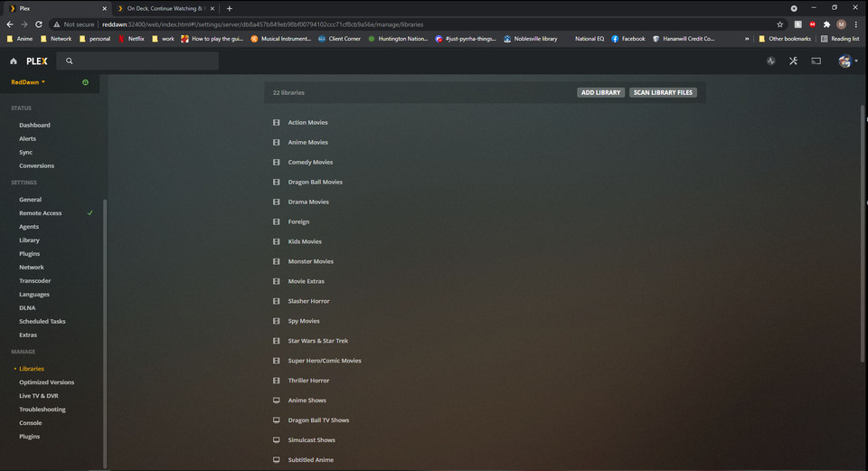Open General settings

pos(30,200)
